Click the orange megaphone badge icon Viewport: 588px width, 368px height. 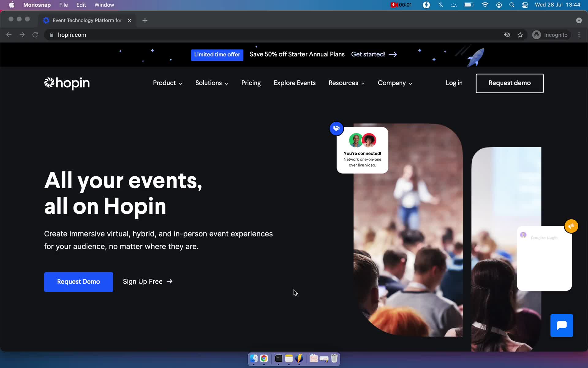[571, 226]
